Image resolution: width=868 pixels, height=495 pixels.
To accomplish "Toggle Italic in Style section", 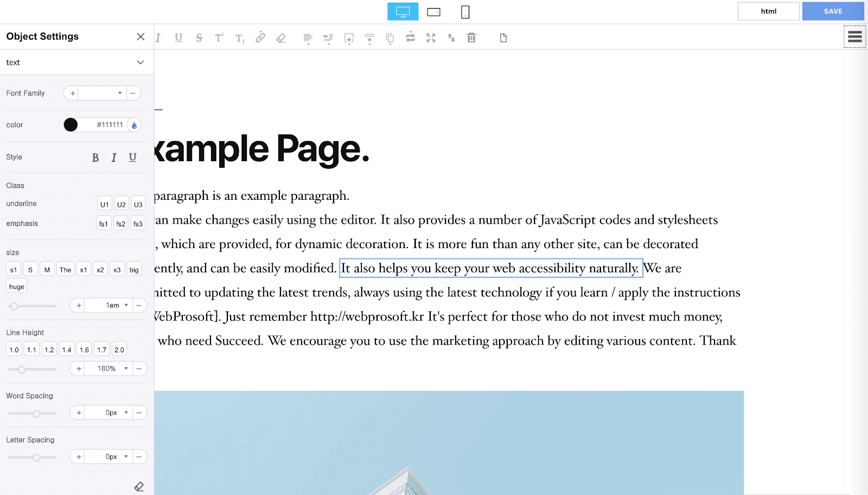I will click(x=114, y=157).
